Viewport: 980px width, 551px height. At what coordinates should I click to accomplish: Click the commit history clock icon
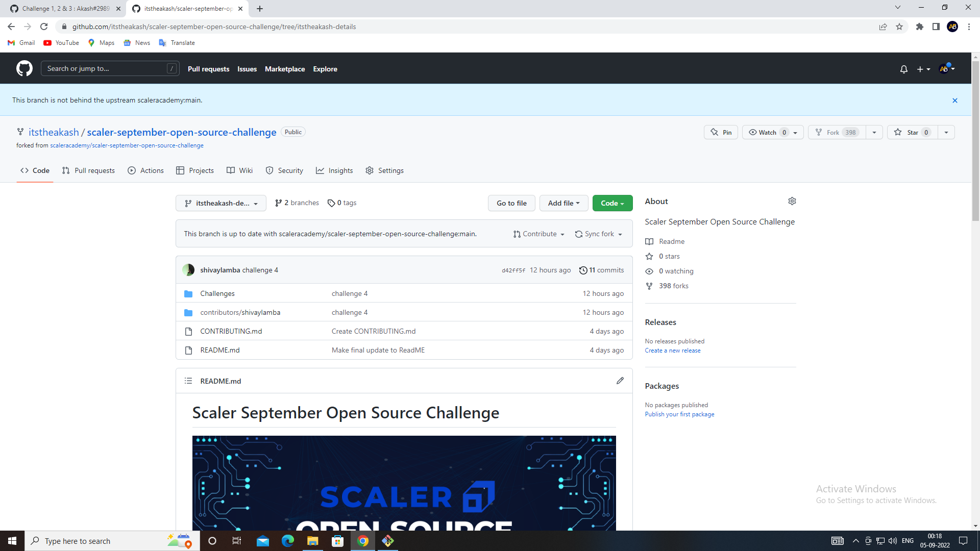tap(583, 270)
